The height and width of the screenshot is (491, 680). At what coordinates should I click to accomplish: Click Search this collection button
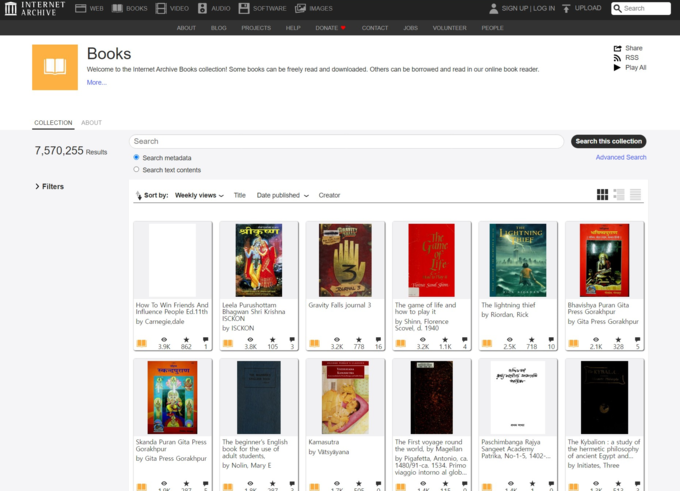click(x=608, y=141)
